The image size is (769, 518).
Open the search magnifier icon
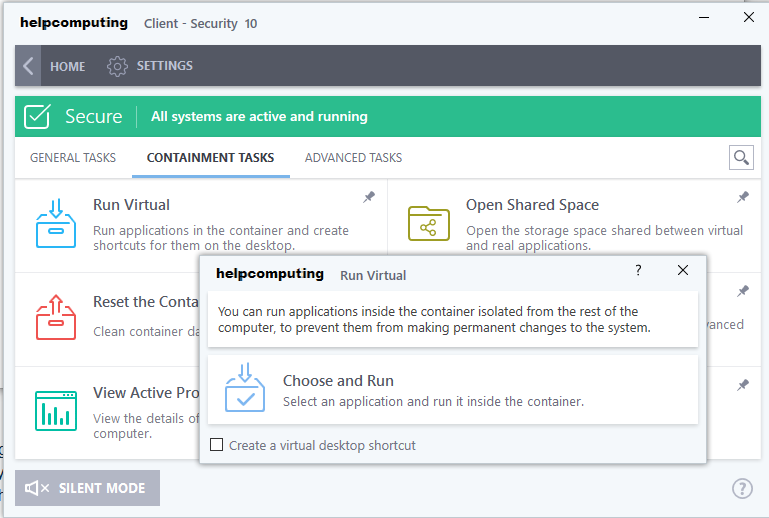click(x=741, y=157)
